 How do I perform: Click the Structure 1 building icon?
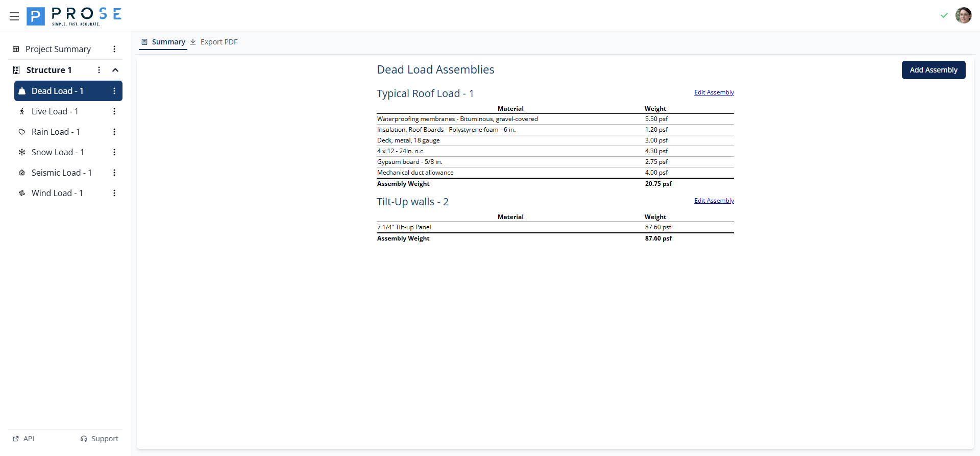(x=16, y=70)
